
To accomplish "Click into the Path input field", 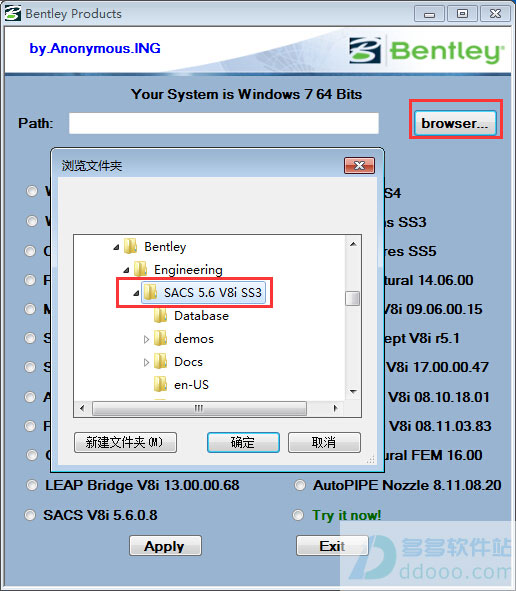I will (x=224, y=123).
